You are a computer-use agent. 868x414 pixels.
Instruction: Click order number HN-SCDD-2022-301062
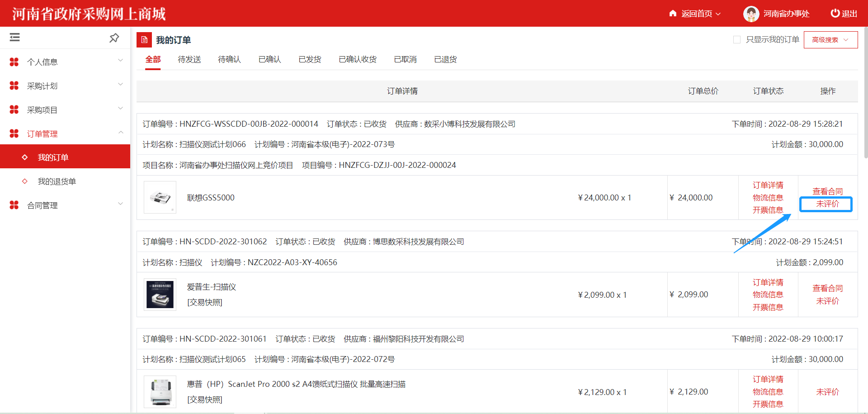[223, 242]
